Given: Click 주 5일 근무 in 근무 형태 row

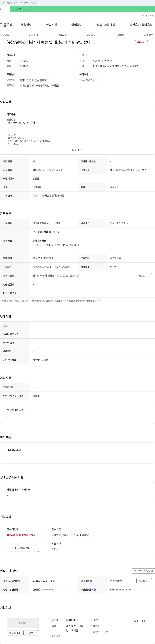Looking at the screenshot, I should (x=116, y=258).
